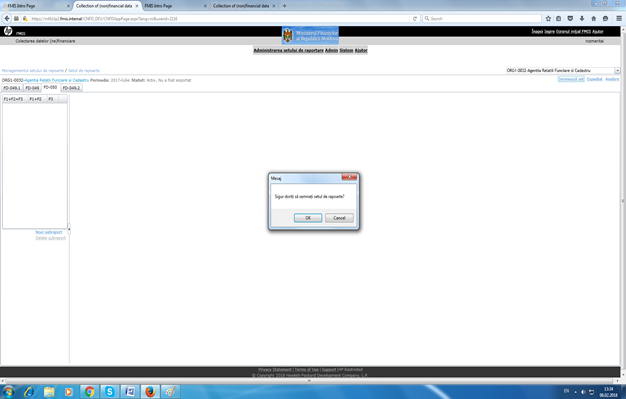
Task: Click the URL address bar
Action: [x=220, y=18]
